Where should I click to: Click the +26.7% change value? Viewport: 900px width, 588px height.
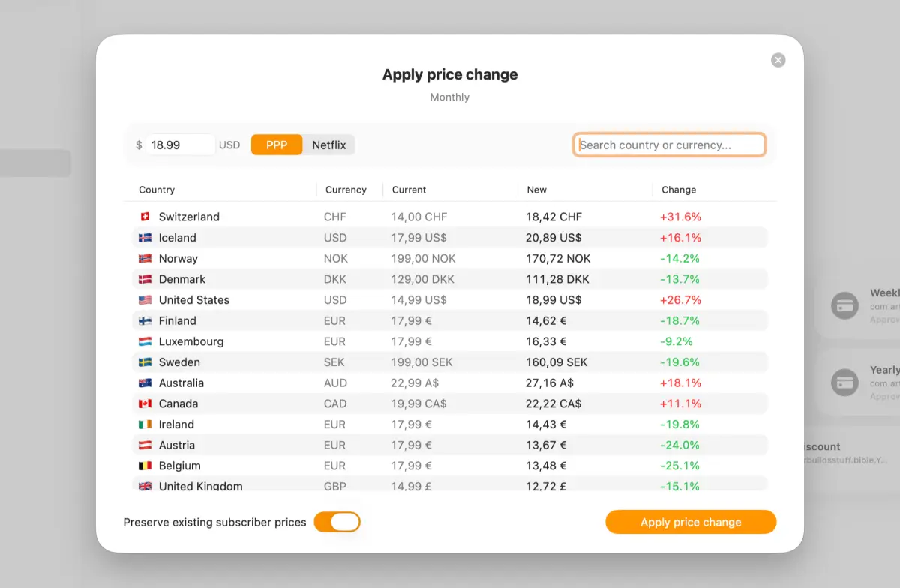click(680, 300)
